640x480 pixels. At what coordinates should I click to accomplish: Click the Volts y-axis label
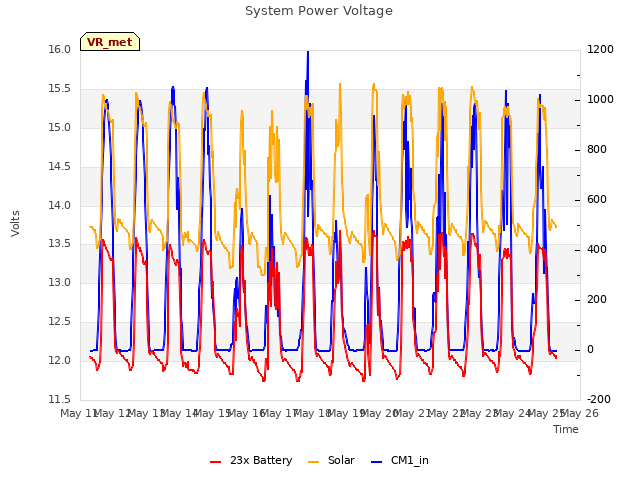click(x=16, y=223)
